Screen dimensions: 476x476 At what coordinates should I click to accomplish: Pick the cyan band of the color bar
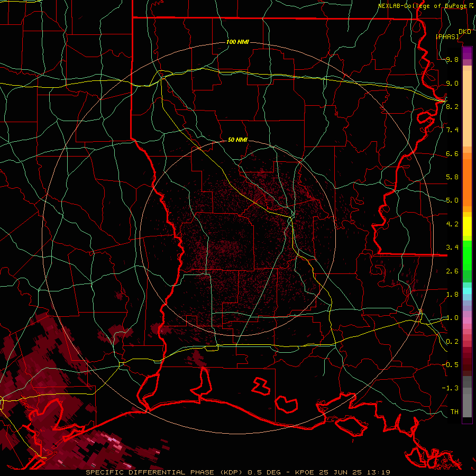coord(467,291)
